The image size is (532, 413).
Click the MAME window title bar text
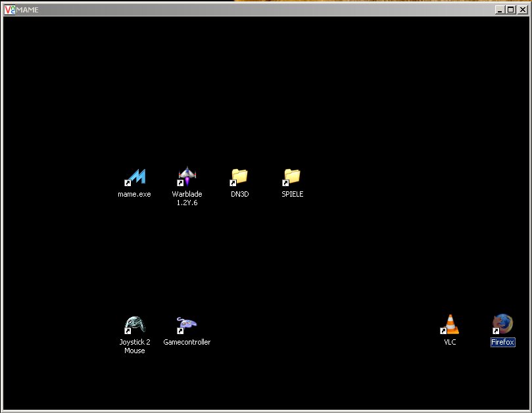(28, 10)
